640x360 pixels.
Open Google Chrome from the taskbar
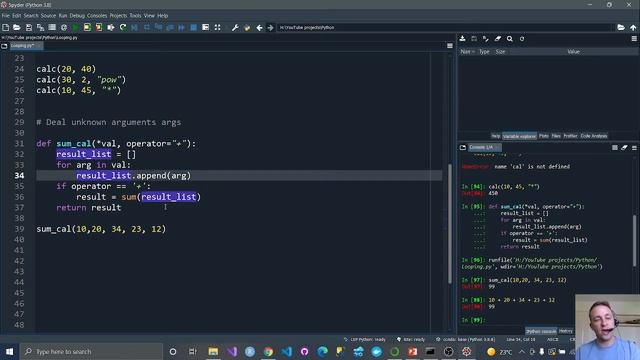[268, 351]
